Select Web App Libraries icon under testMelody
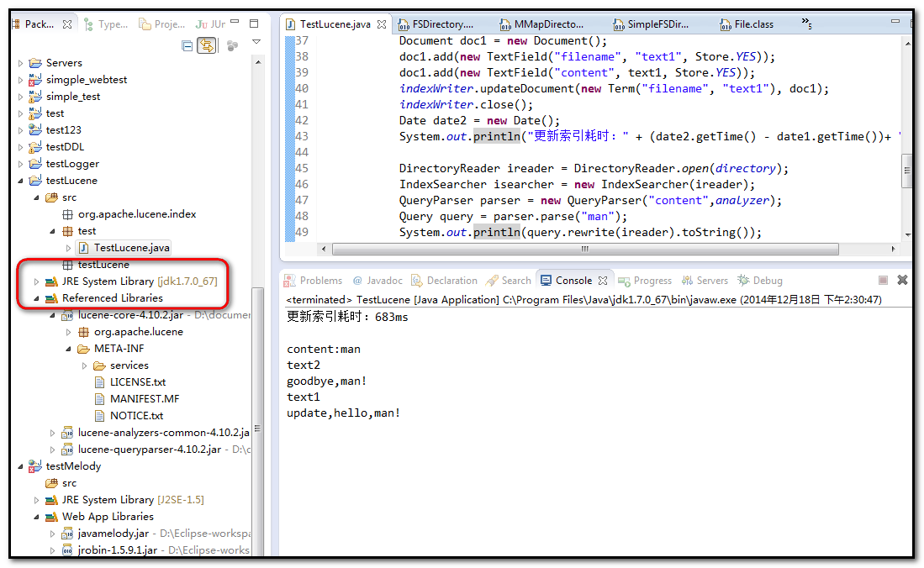 (x=51, y=517)
